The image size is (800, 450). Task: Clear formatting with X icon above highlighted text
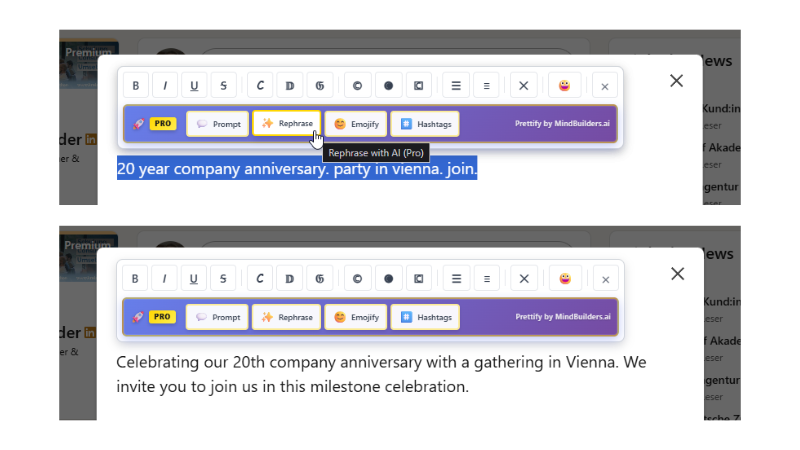[523, 85]
